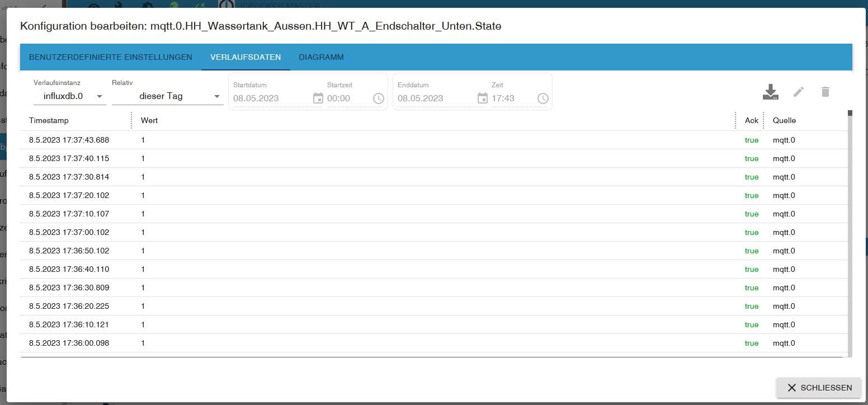Open the Startzeit clock picker icon
868x405 pixels.
379,98
